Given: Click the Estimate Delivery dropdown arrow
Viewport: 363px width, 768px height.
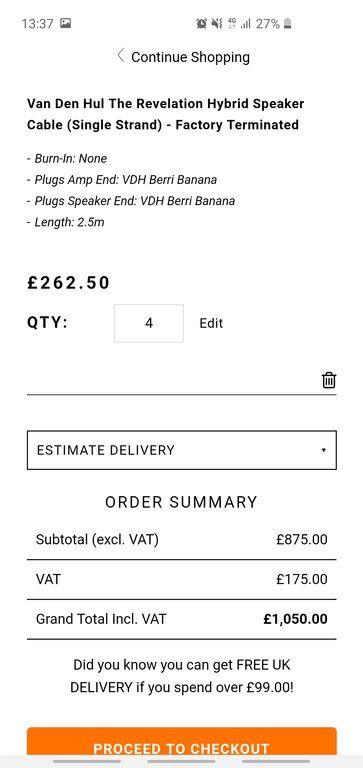Looking at the screenshot, I should coord(323,450).
